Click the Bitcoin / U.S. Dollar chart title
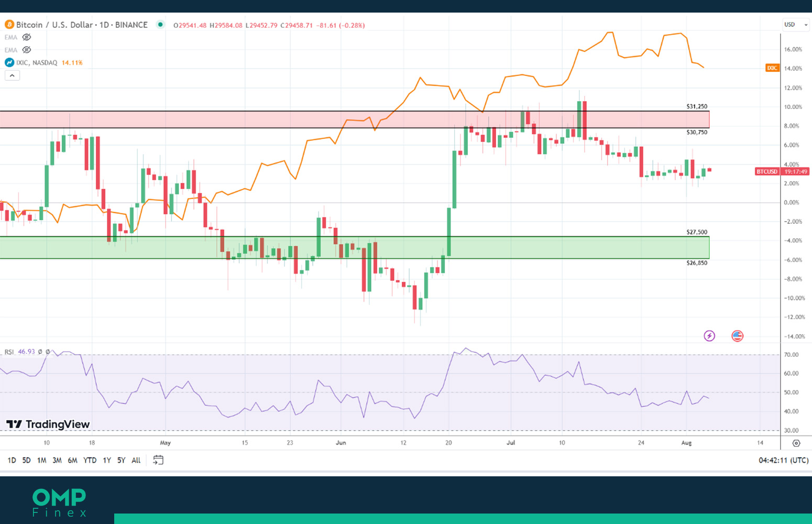Viewport: 812px width, 524px height. coord(82,25)
